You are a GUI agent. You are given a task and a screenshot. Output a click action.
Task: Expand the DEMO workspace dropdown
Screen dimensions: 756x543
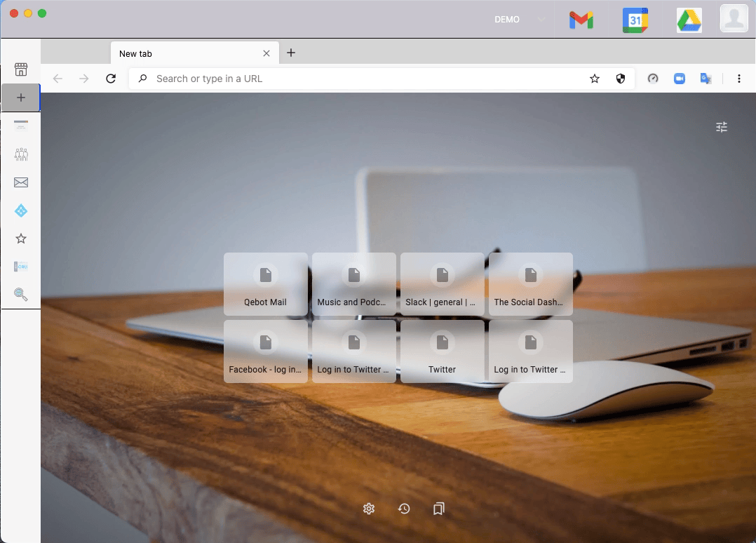click(x=541, y=19)
